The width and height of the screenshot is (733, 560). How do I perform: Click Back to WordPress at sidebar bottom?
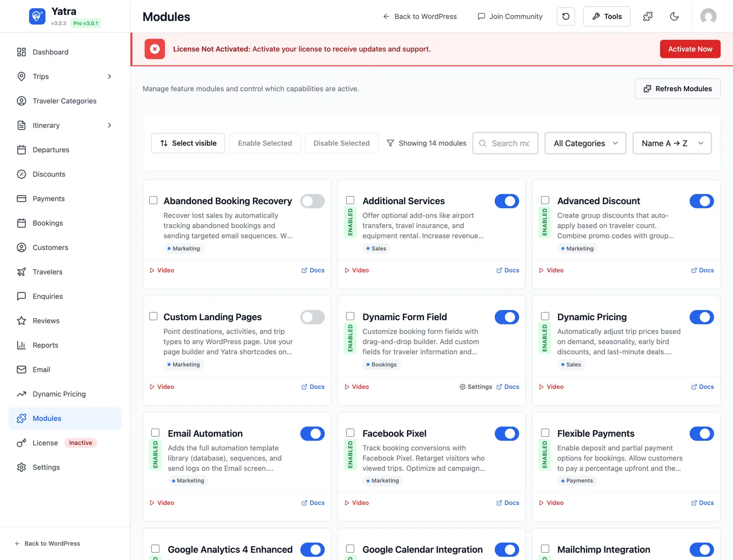coord(47,544)
